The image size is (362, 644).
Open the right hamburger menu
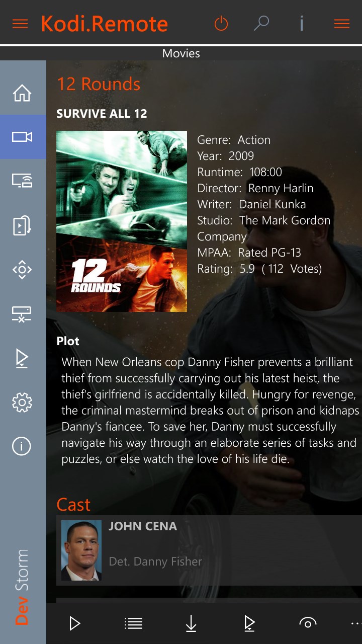point(342,24)
